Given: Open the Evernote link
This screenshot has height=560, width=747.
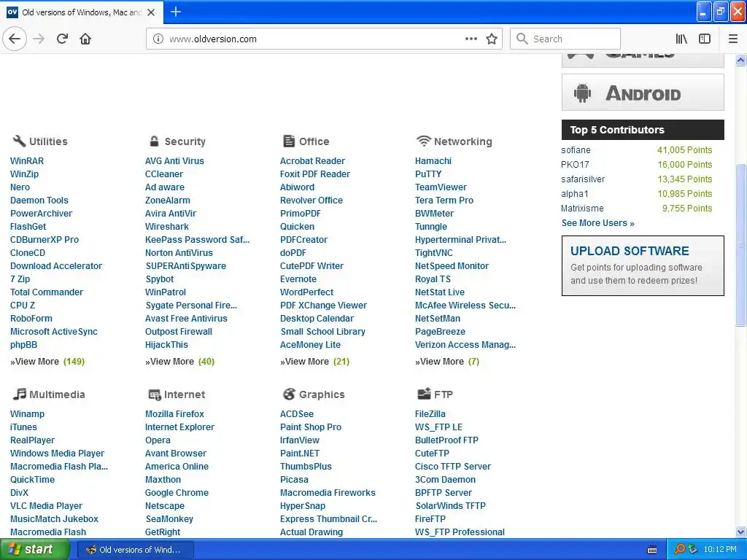Looking at the screenshot, I should 298,279.
